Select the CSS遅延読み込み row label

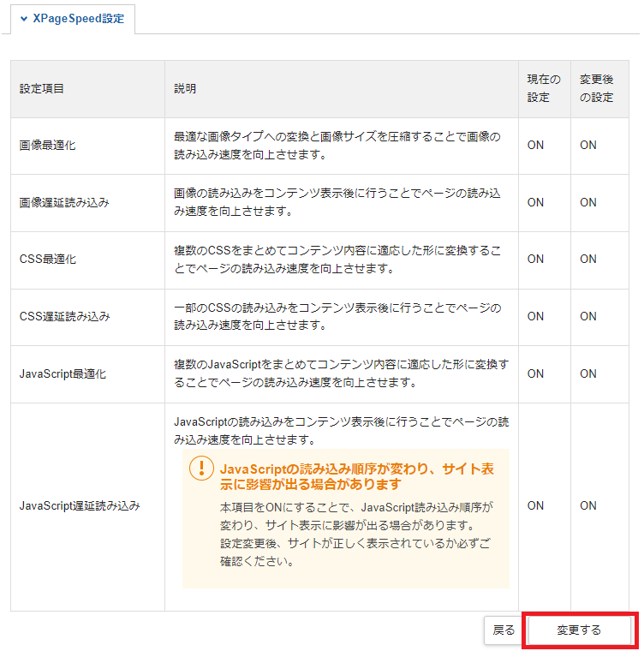65,316
